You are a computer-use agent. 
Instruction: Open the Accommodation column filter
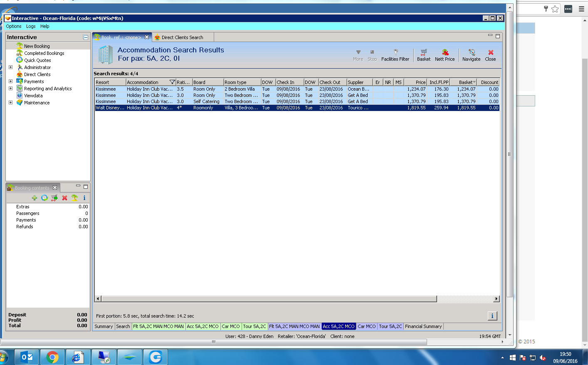tap(172, 82)
